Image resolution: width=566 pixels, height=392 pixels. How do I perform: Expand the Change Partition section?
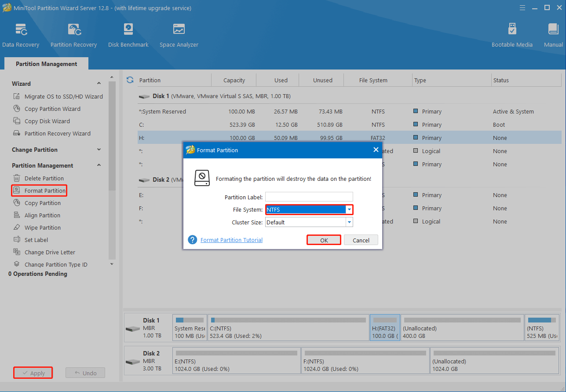pyautogui.click(x=99, y=150)
